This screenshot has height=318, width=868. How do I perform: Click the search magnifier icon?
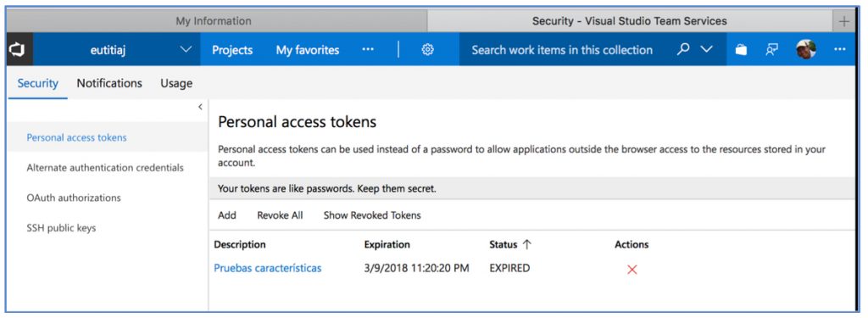[684, 49]
